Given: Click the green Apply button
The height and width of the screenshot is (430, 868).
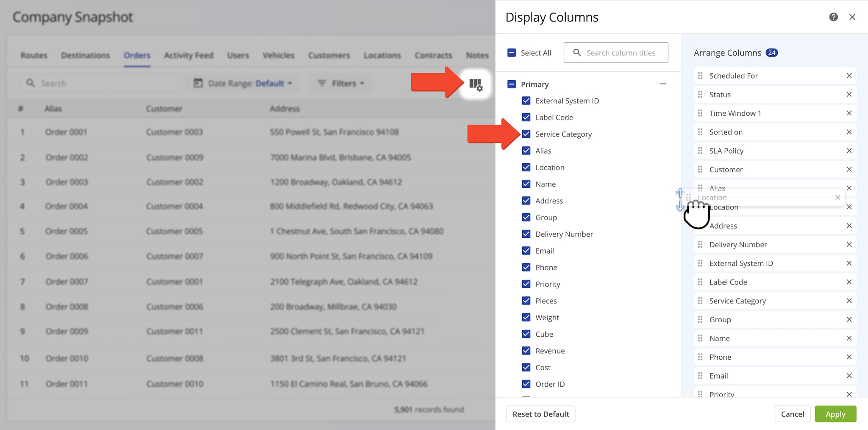Looking at the screenshot, I should (835, 414).
